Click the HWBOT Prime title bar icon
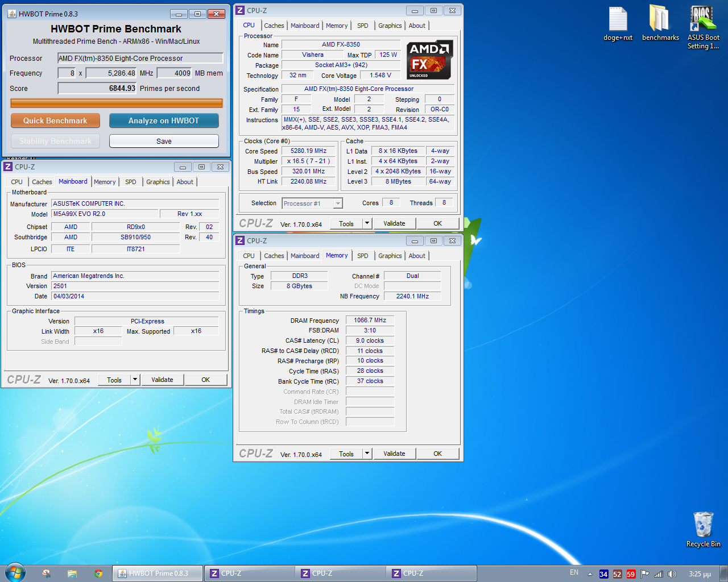The width and height of the screenshot is (728, 582). coord(12,14)
